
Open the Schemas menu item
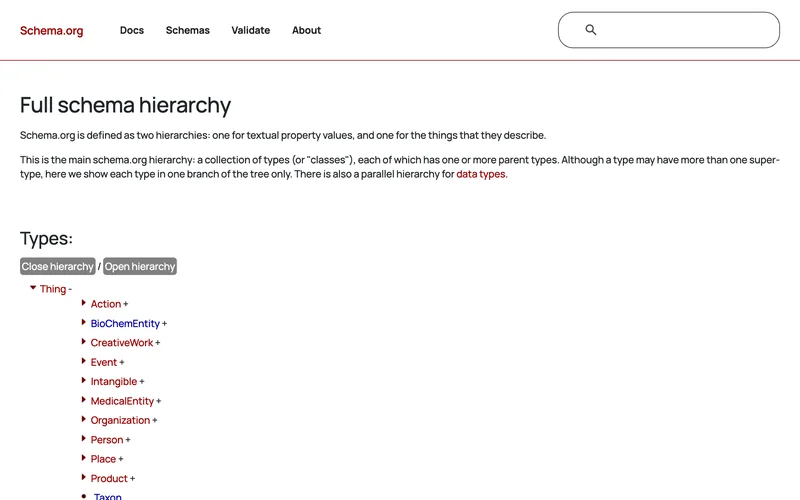[188, 30]
